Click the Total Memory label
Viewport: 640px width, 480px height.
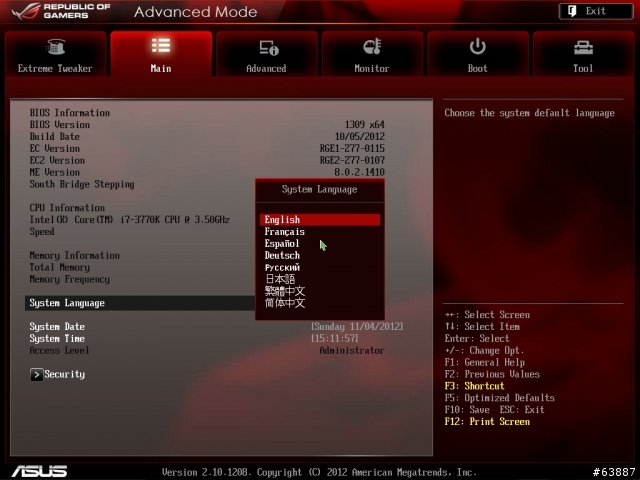pos(60,267)
